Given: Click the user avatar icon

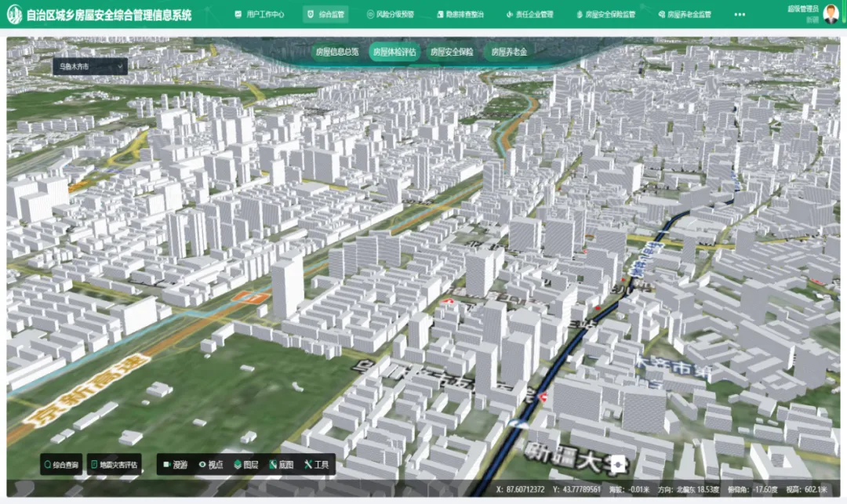Looking at the screenshot, I should tap(831, 13).
